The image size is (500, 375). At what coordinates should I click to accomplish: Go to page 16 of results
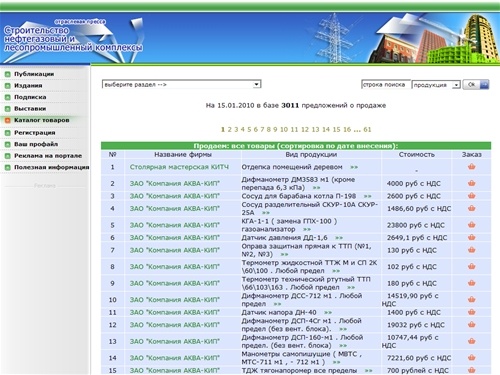(347, 129)
